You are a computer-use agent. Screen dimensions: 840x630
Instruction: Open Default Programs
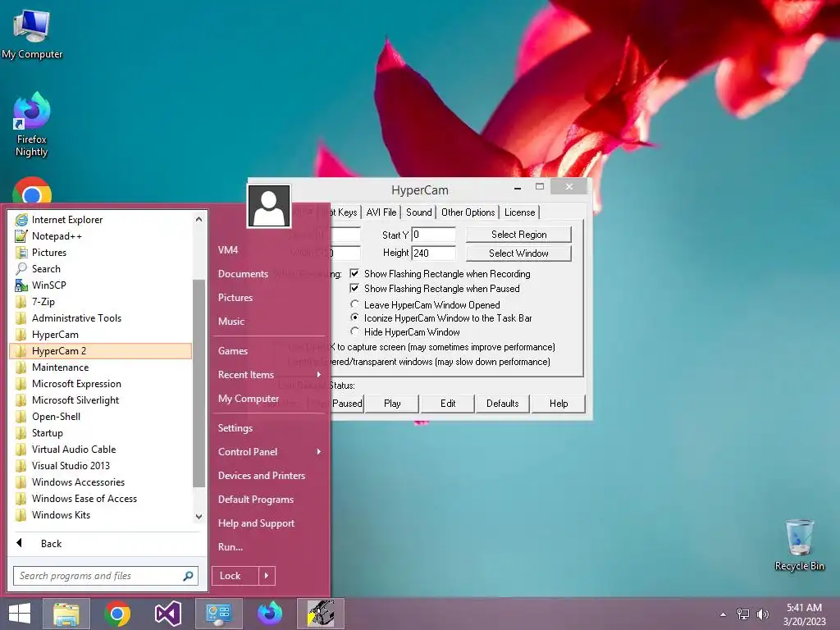tap(268, 500)
